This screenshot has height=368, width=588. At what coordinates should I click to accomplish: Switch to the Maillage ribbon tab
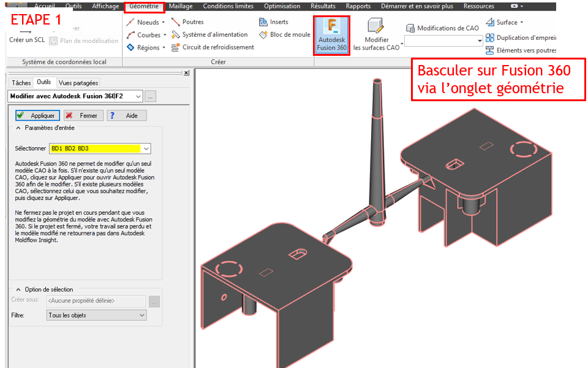pos(180,6)
